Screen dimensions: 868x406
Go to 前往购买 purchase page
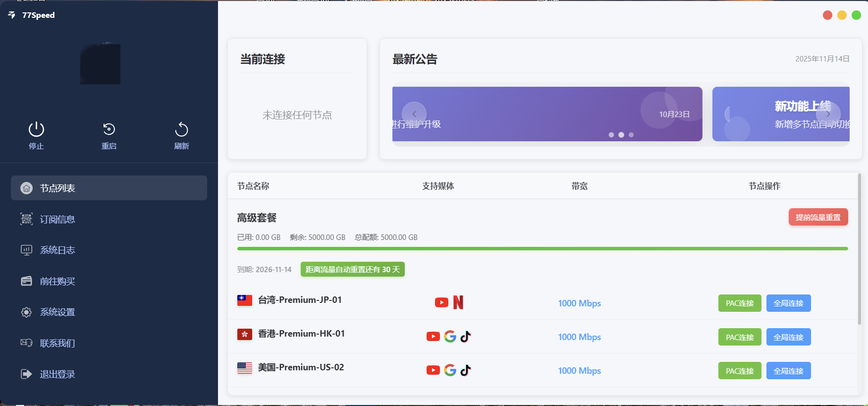(57, 281)
